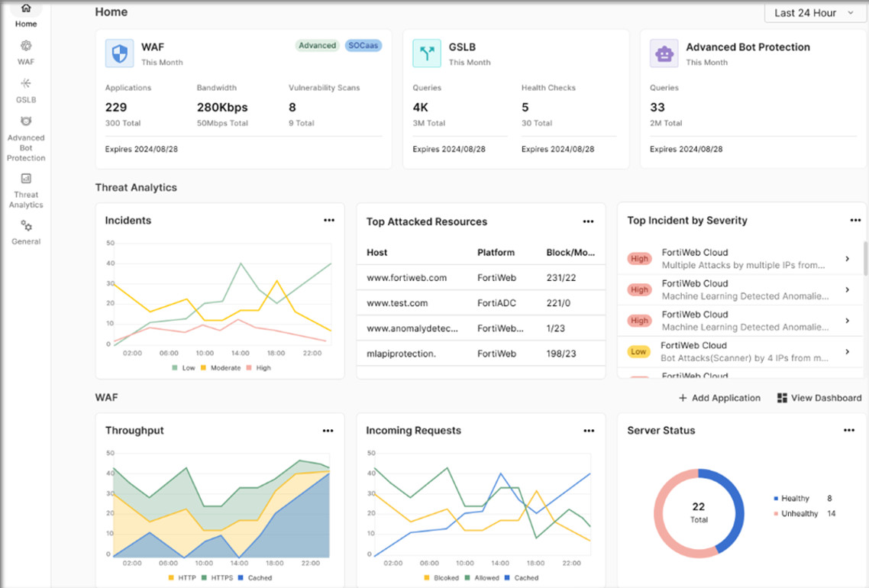Viewport: 869px width, 588px height.
Task: Click the 4K GSLB Queries value
Action: (x=420, y=108)
